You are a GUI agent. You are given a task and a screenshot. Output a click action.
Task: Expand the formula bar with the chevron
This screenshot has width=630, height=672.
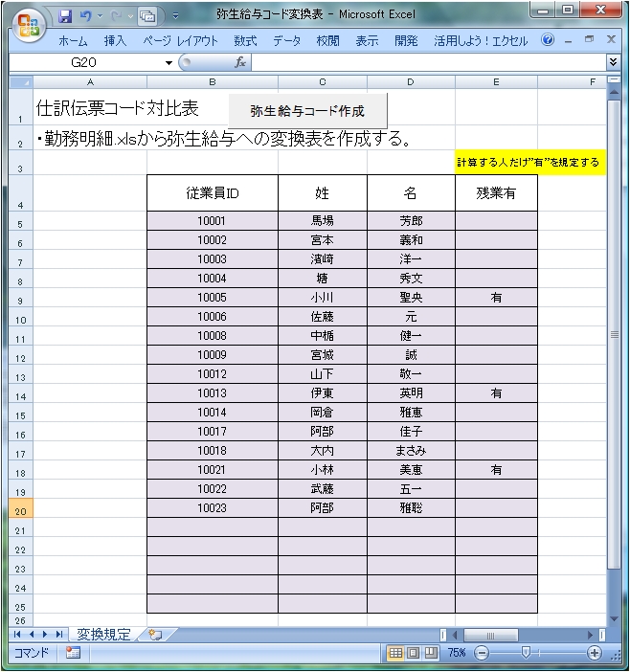(614, 62)
